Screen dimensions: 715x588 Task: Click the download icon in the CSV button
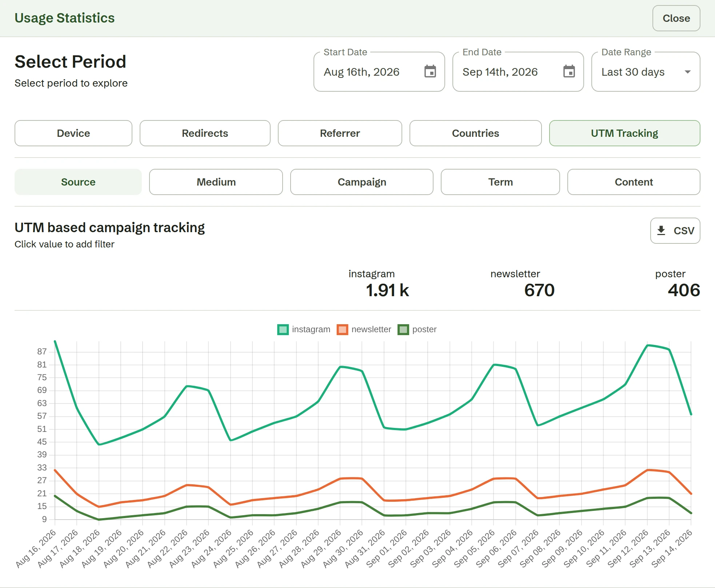pos(661,231)
